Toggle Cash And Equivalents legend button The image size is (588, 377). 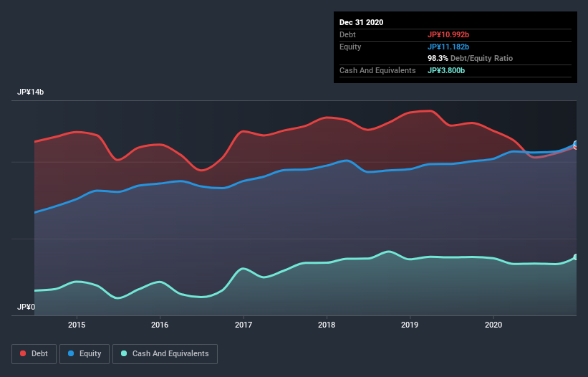tap(165, 354)
